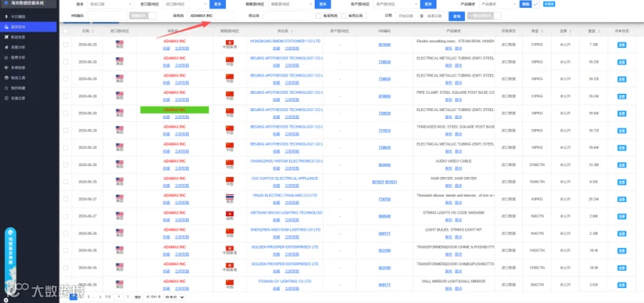Sort by the quantity column arrows
The height and width of the screenshot is (303, 644).
pos(542,31)
